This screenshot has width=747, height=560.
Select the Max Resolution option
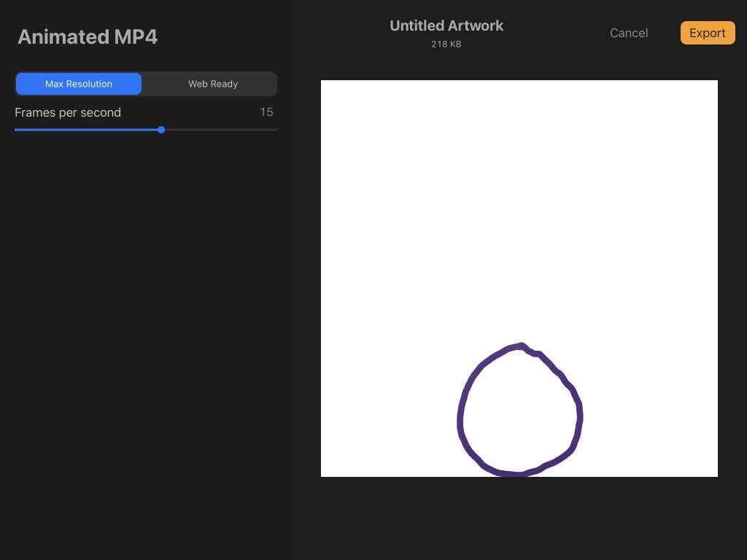pyautogui.click(x=79, y=84)
